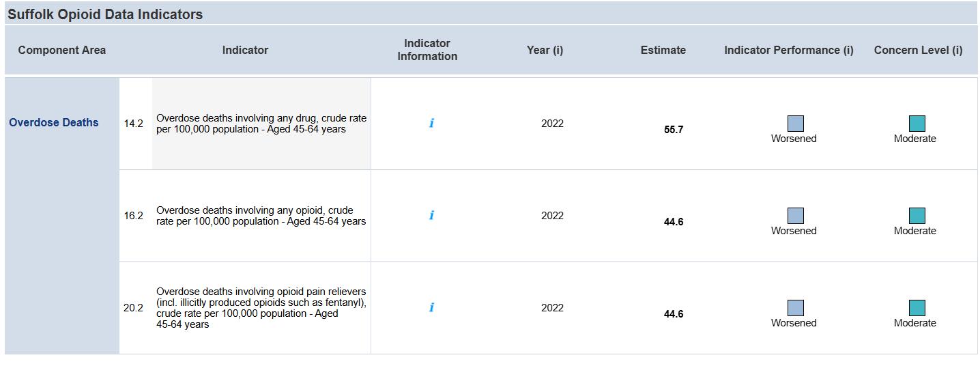Screen dimensions: 980x366
Task: Select opioid pain relievers indicator text
Action: (261, 308)
